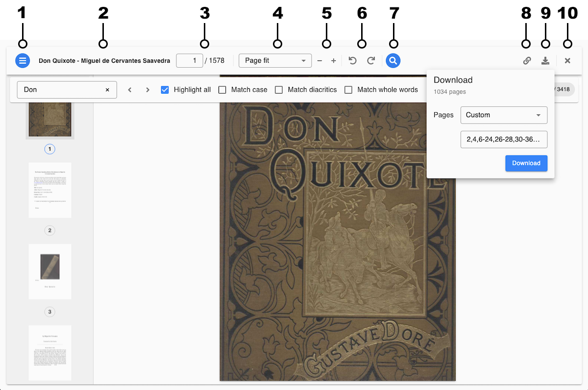Open the Page fit zoom dropdown

[x=275, y=60]
